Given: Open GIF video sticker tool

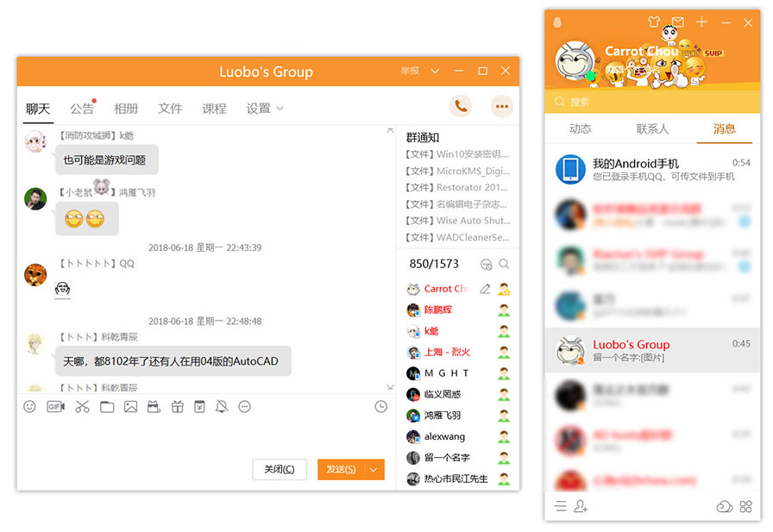Looking at the screenshot, I should tap(56, 407).
